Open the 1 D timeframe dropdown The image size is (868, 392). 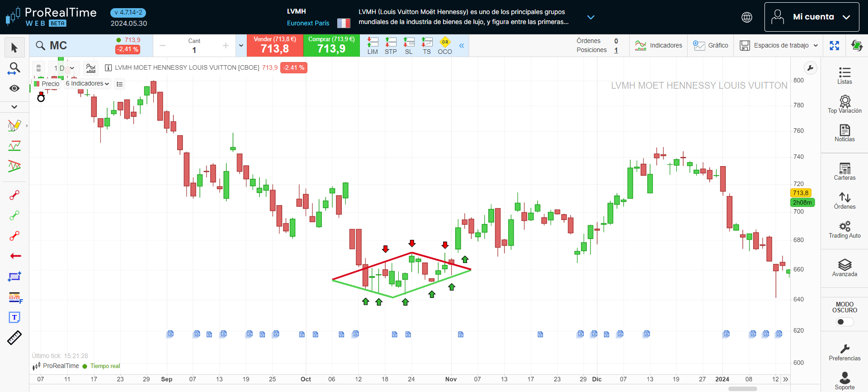pos(64,68)
